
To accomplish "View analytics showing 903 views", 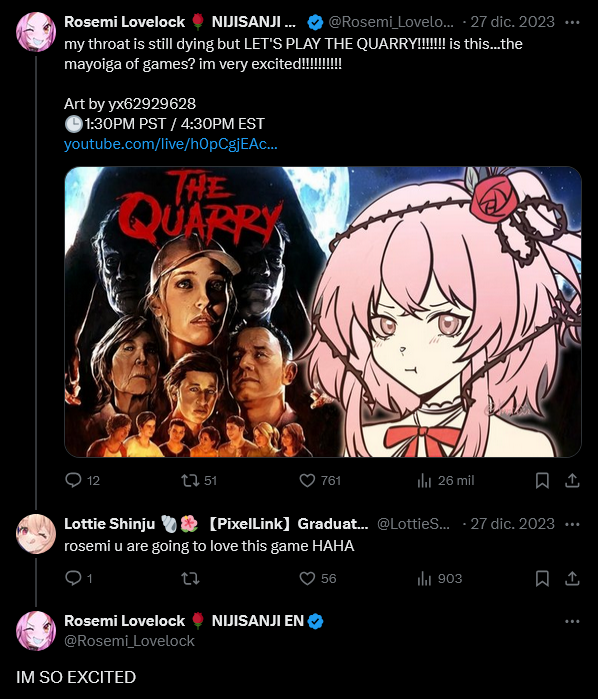I will pyautogui.click(x=440, y=578).
